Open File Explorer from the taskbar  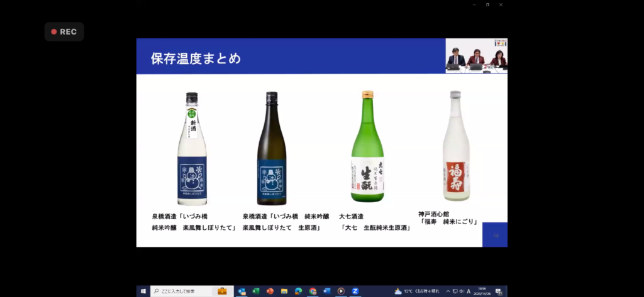point(284,291)
